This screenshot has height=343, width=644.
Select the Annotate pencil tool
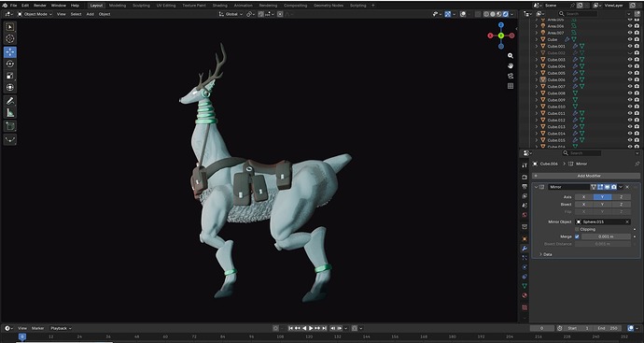pyautogui.click(x=10, y=101)
